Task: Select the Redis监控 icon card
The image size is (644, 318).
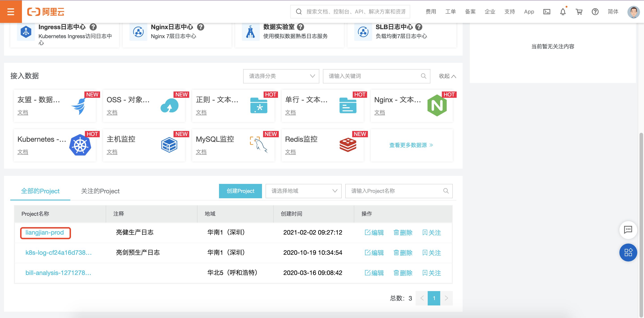Action: tap(348, 145)
